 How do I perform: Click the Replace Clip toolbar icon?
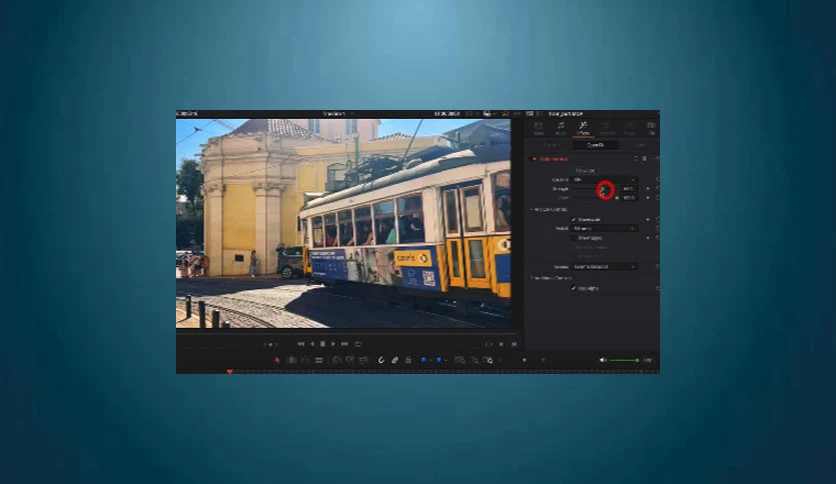364,360
